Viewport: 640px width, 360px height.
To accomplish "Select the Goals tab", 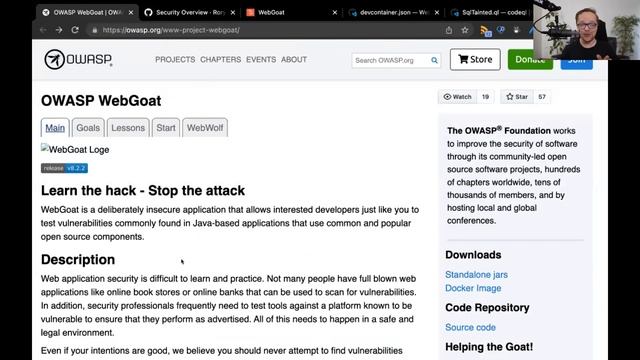I will point(88,128).
